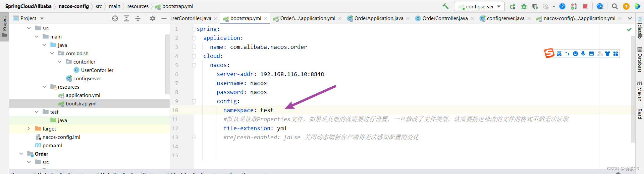Viewport: 644px width, 174px height.
Task: Open Project panel gear settings
Action: (x=153, y=18)
